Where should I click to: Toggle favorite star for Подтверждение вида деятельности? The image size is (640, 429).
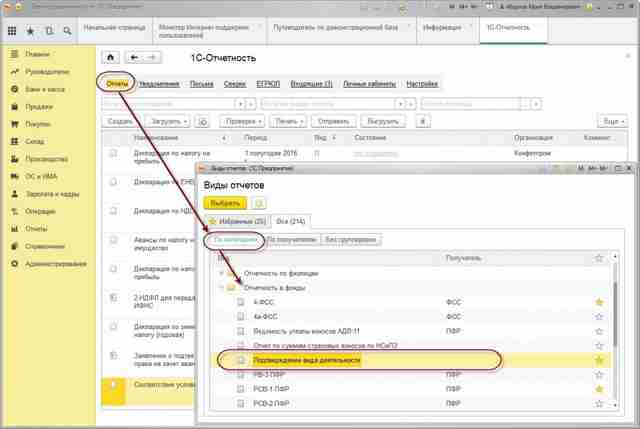pos(599,360)
